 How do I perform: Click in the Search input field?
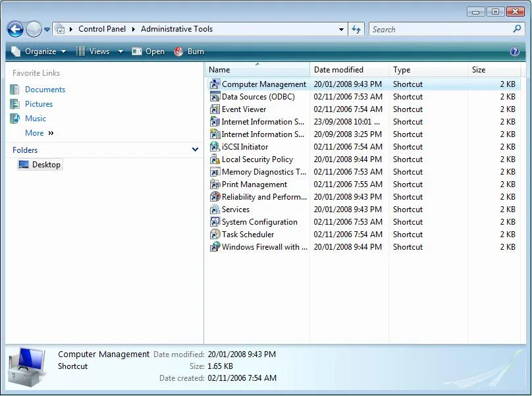click(440, 29)
